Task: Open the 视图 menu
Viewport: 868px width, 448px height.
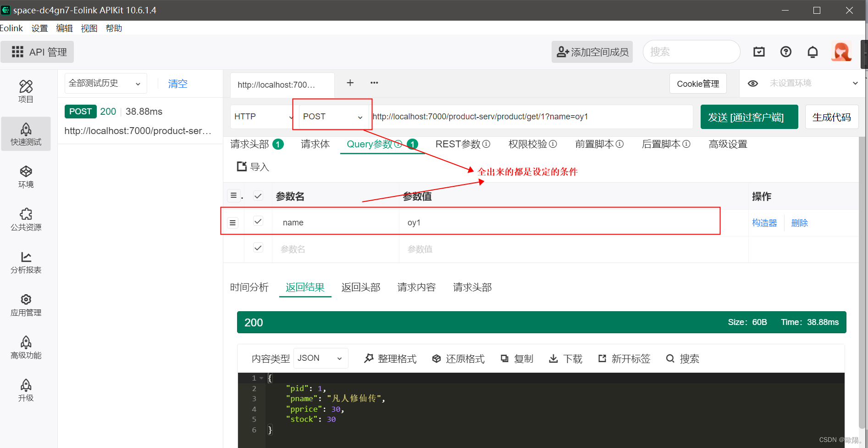Action: click(89, 28)
